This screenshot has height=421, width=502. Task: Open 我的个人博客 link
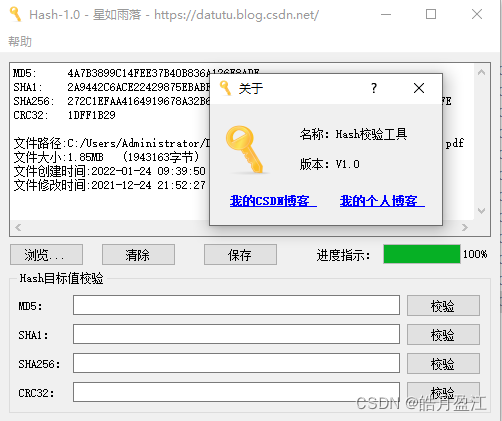(382, 201)
